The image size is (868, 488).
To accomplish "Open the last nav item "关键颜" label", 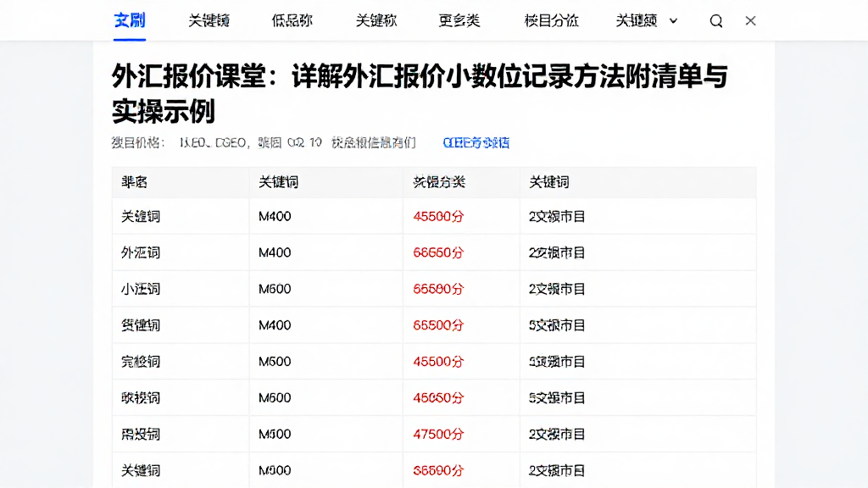I will point(637,20).
